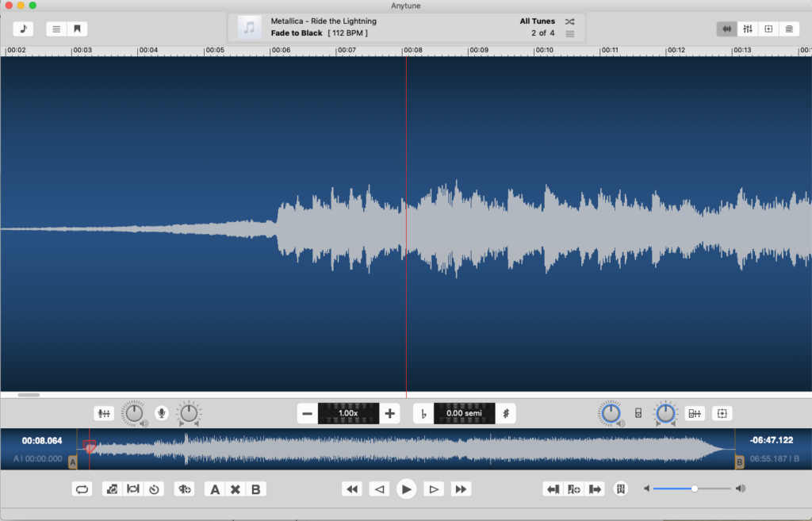Switch to the focus view tab
The width and height of the screenshot is (812, 521).
(x=768, y=29)
